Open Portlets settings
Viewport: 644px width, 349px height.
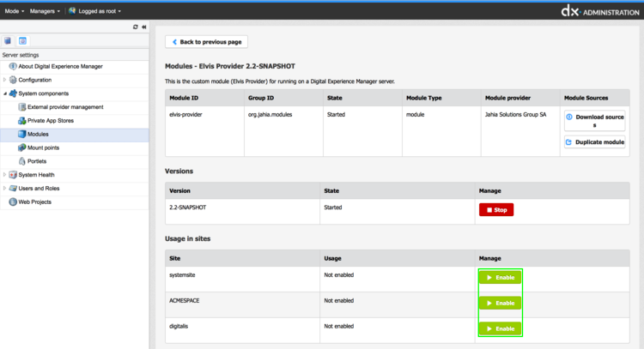37,161
